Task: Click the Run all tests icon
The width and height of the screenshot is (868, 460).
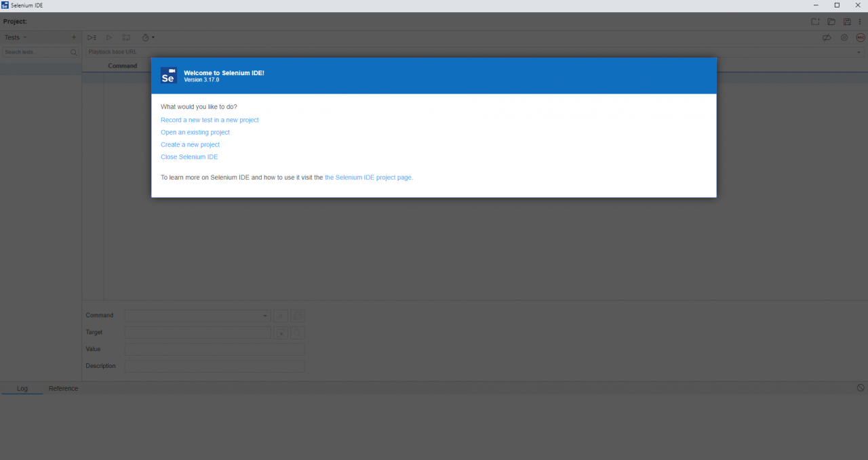Action: tap(92, 37)
